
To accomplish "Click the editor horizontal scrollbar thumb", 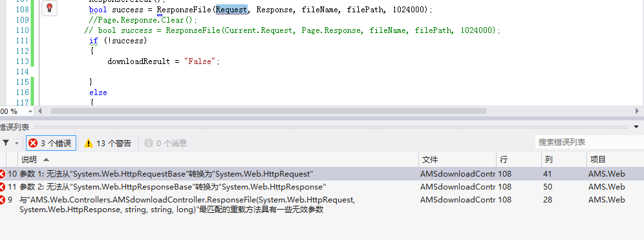I will 268,111.
